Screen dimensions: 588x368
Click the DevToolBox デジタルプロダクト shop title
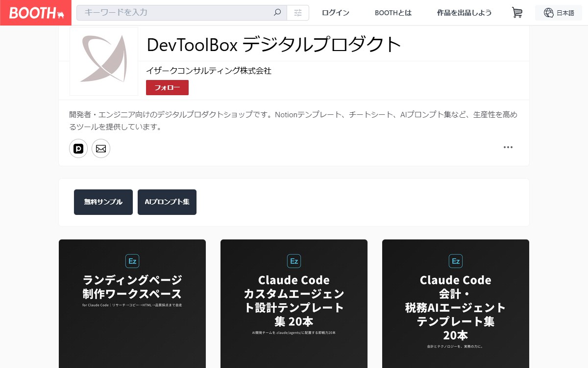click(274, 45)
